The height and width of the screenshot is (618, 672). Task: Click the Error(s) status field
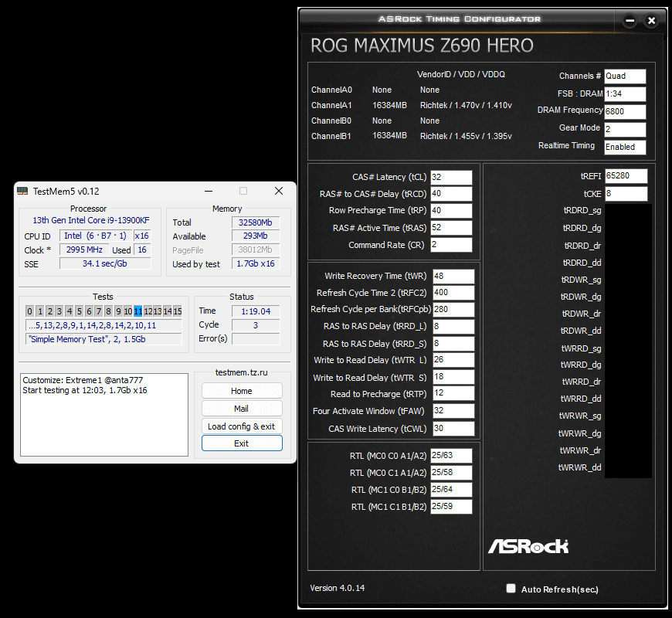(x=256, y=338)
